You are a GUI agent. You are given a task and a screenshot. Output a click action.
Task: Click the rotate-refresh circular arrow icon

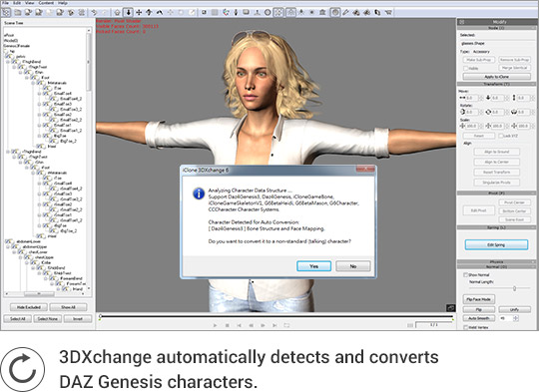tap(23, 369)
